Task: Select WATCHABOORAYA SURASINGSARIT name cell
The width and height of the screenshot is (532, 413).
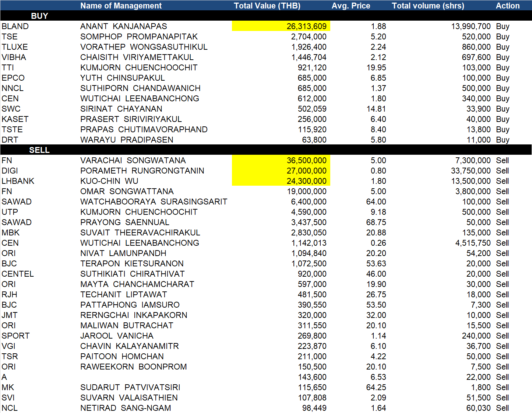Action: coord(154,202)
